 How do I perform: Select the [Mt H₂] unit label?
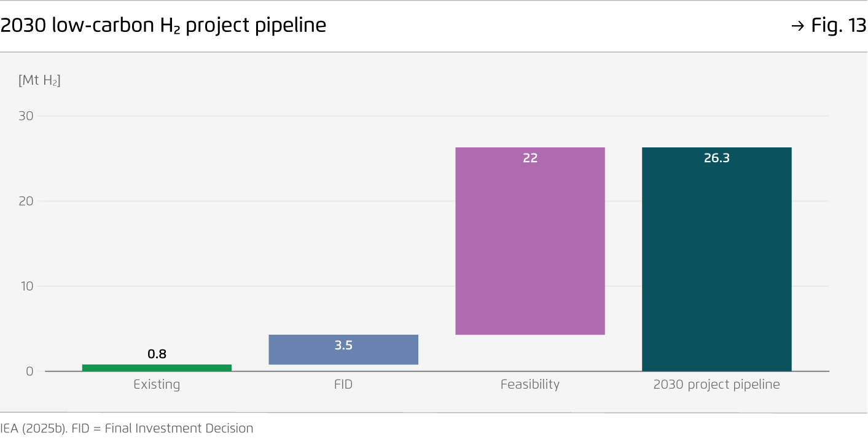pyautogui.click(x=39, y=80)
